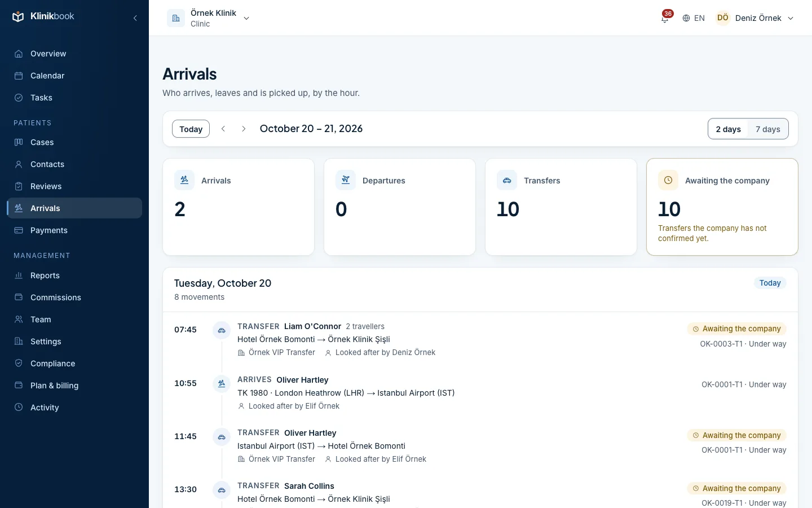Switch to the 7 days view
The height and width of the screenshot is (508, 812).
[768, 129]
